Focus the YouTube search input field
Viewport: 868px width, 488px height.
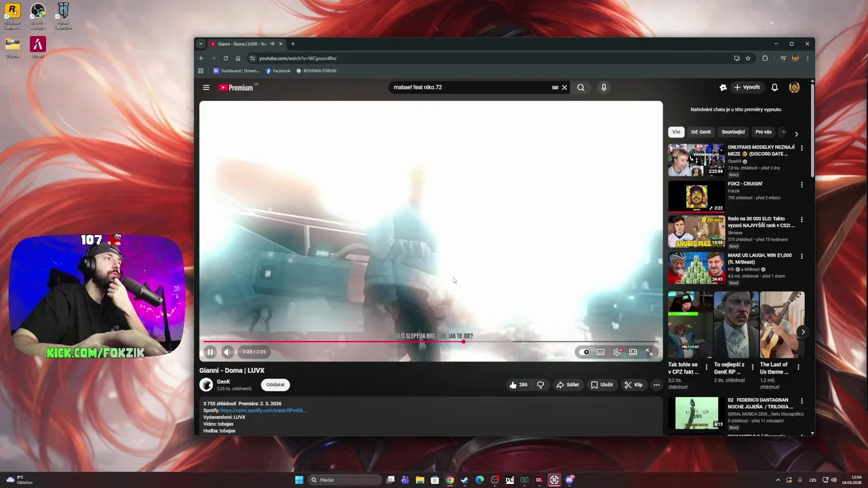471,87
